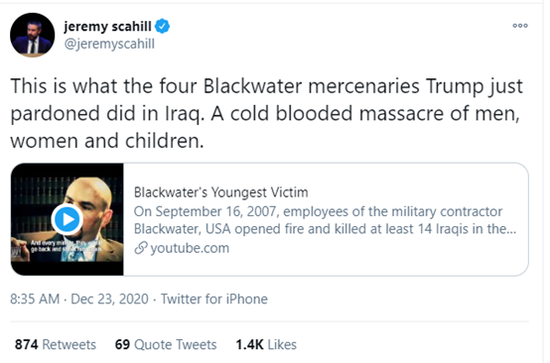Click the chain link icon beside youtube.com

tap(141, 248)
